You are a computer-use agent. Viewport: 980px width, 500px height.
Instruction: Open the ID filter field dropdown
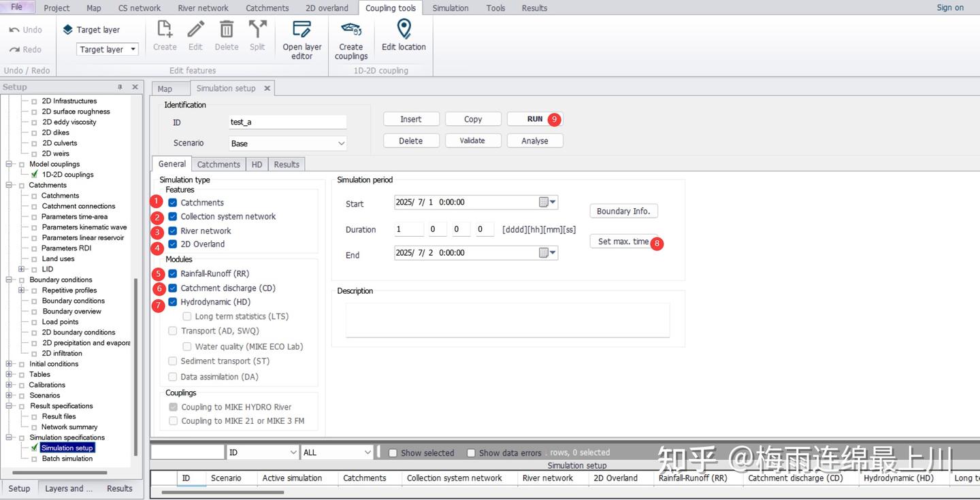293,452
